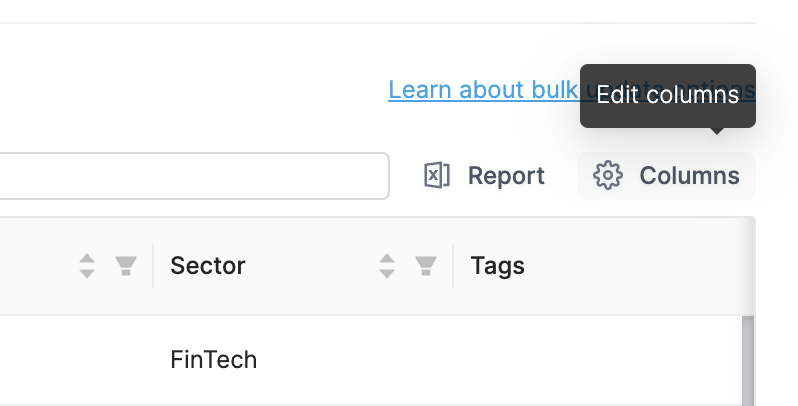Click the spreadsheet icon beside Report
Viewport: 798px width, 406px height.
click(x=437, y=176)
